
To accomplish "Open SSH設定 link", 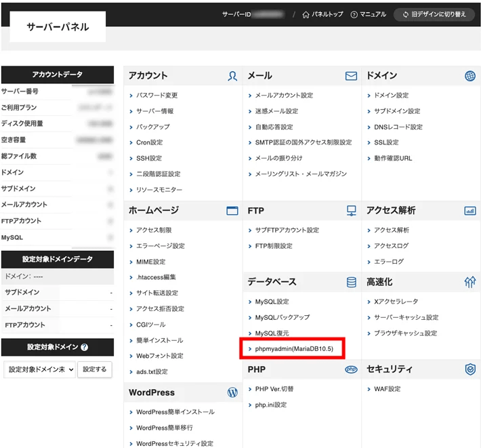I will [149, 159].
